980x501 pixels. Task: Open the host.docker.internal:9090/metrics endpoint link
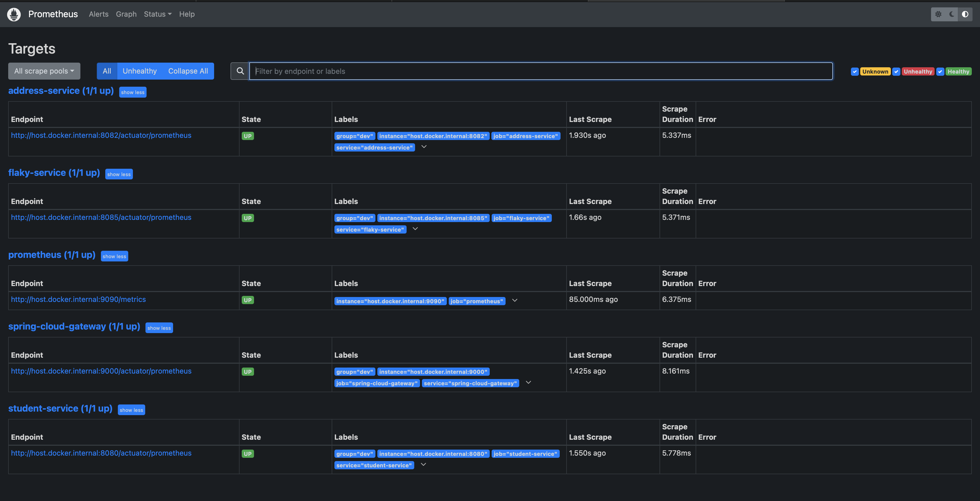(78, 299)
